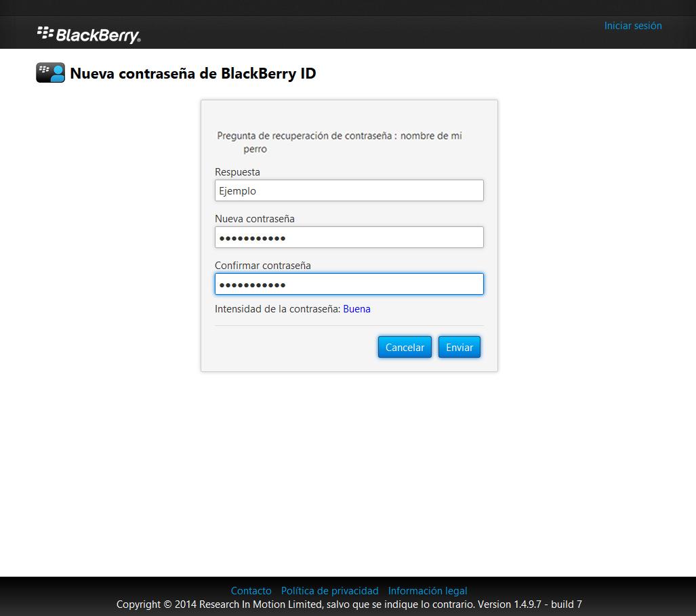Screen dimensions: 696x616
Task: Click the Enviar button
Action: [x=459, y=347]
